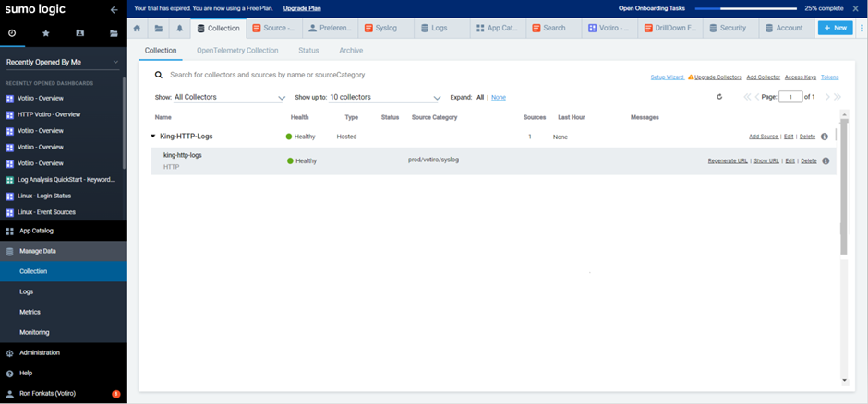The image size is (868, 404).
Task: Click the Page number input field
Action: pos(790,97)
